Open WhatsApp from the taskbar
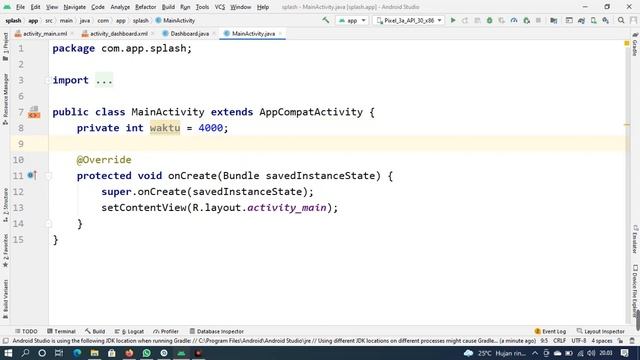This screenshot has width=640, height=360. tap(147, 353)
